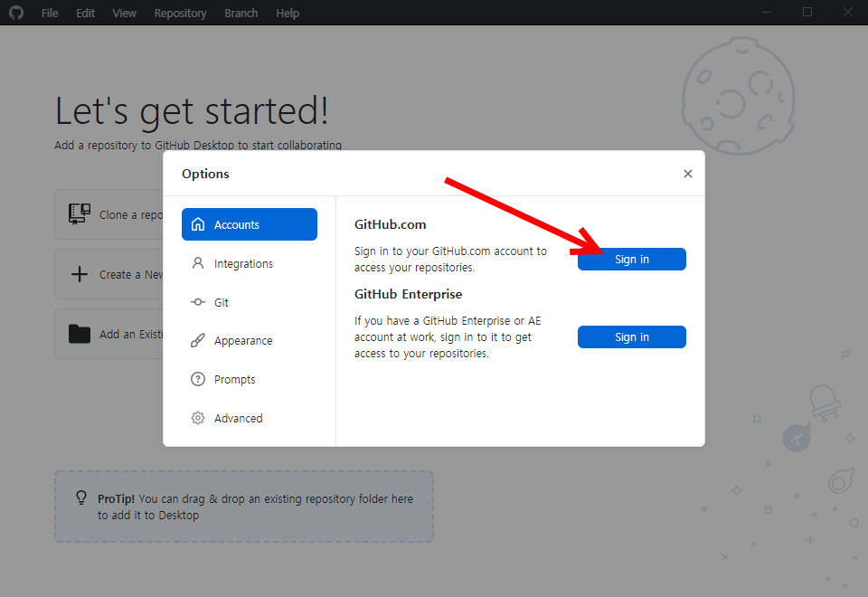Open the File menu

(49, 13)
